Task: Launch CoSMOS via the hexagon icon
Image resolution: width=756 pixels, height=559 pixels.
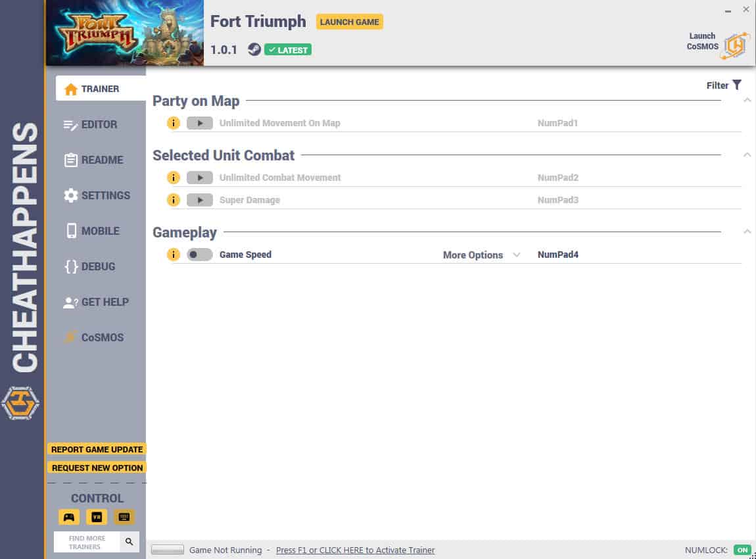Action: point(735,46)
